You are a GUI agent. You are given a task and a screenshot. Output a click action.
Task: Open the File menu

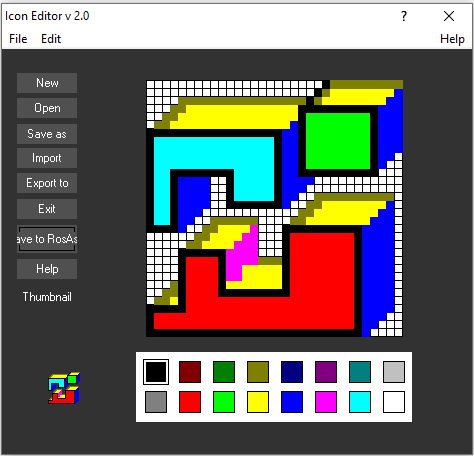[x=18, y=39]
